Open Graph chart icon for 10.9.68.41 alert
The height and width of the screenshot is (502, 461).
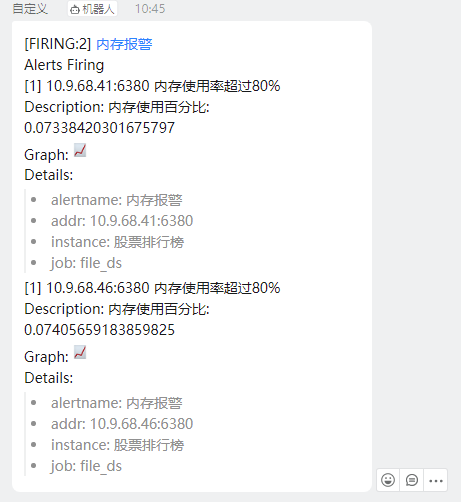point(80,150)
